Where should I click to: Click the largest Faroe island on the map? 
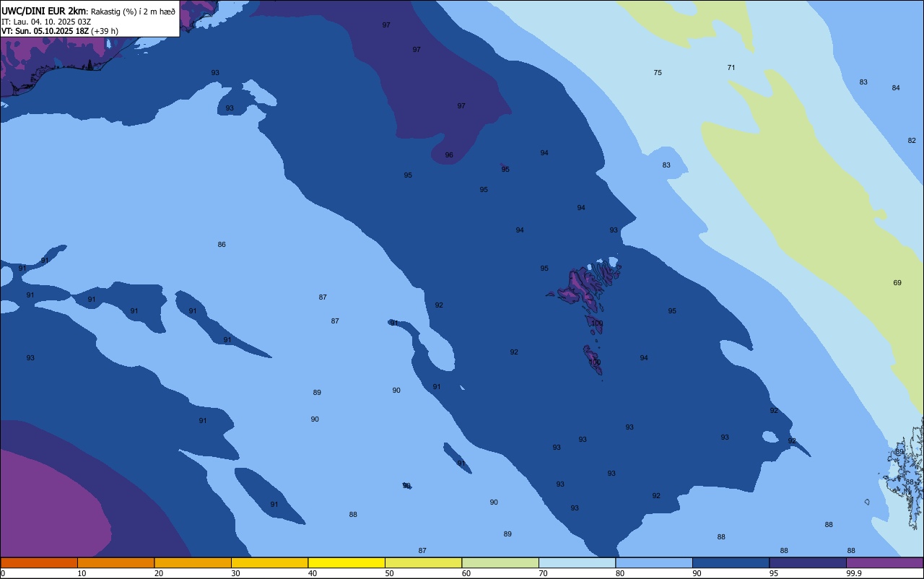tap(583, 288)
